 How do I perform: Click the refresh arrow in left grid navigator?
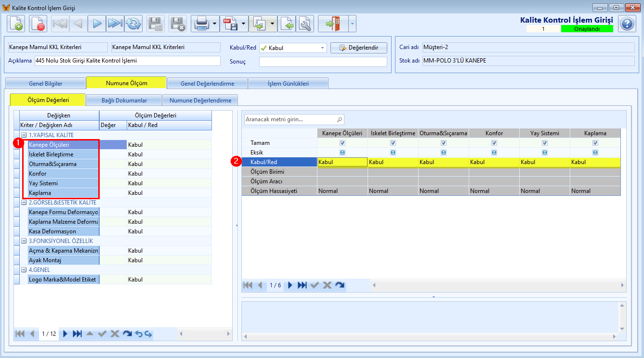127,333
